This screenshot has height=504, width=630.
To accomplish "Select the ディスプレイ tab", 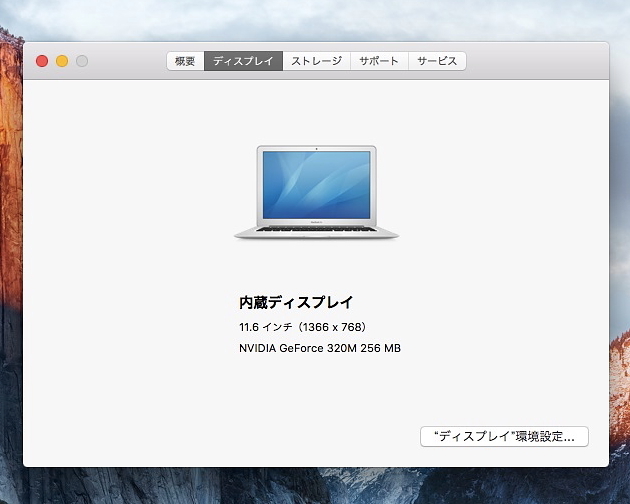I will pyautogui.click(x=243, y=61).
